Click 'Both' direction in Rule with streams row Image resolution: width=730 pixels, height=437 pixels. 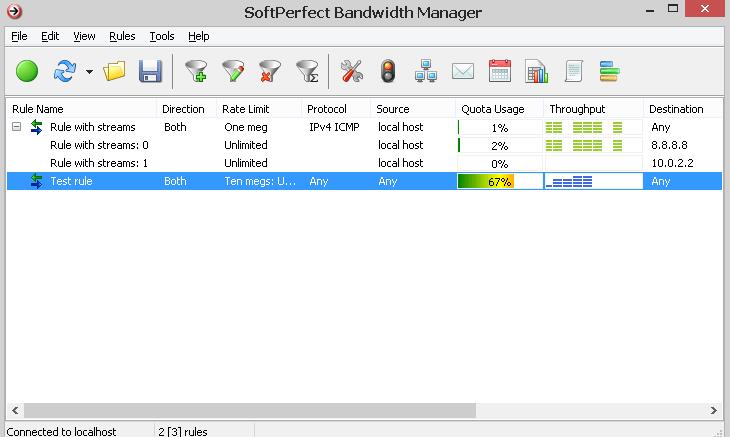pos(175,127)
